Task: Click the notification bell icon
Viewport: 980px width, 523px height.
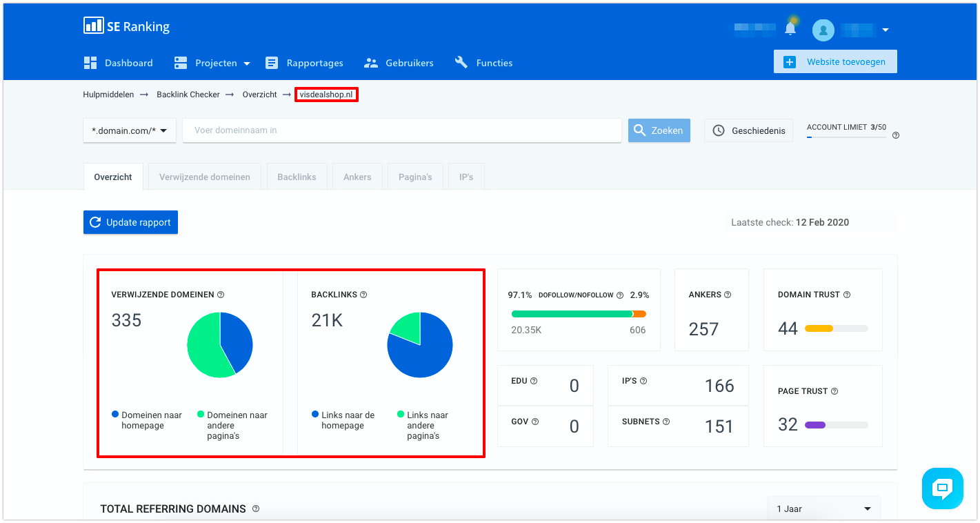Action: (x=790, y=29)
